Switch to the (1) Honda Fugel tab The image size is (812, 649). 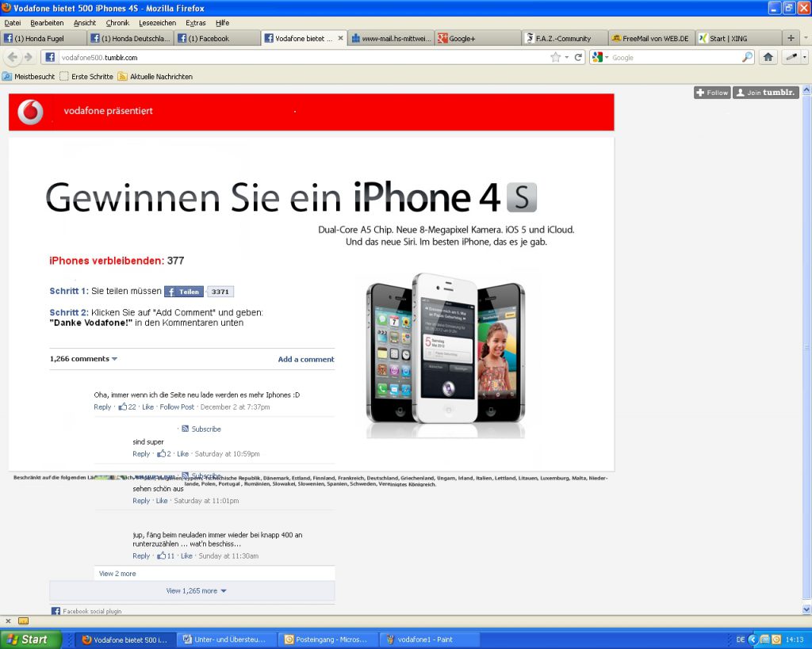coord(44,38)
